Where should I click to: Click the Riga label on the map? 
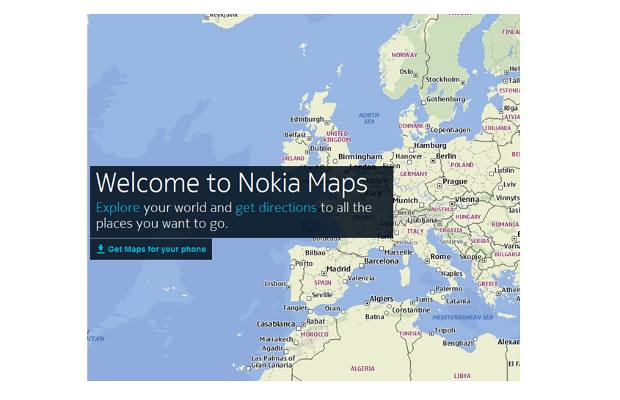point(510,108)
